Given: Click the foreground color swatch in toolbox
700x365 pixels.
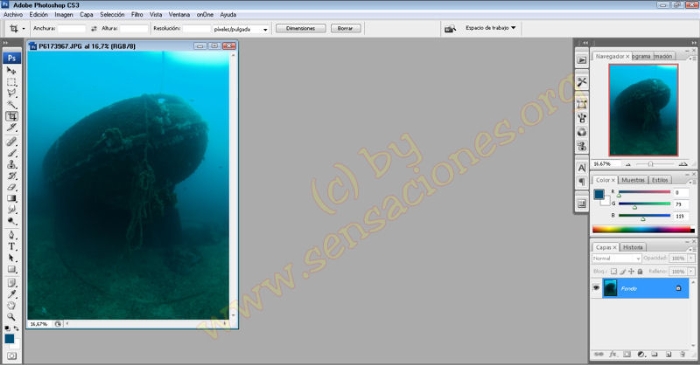Looking at the screenshot, I should (x=9, y=339).
